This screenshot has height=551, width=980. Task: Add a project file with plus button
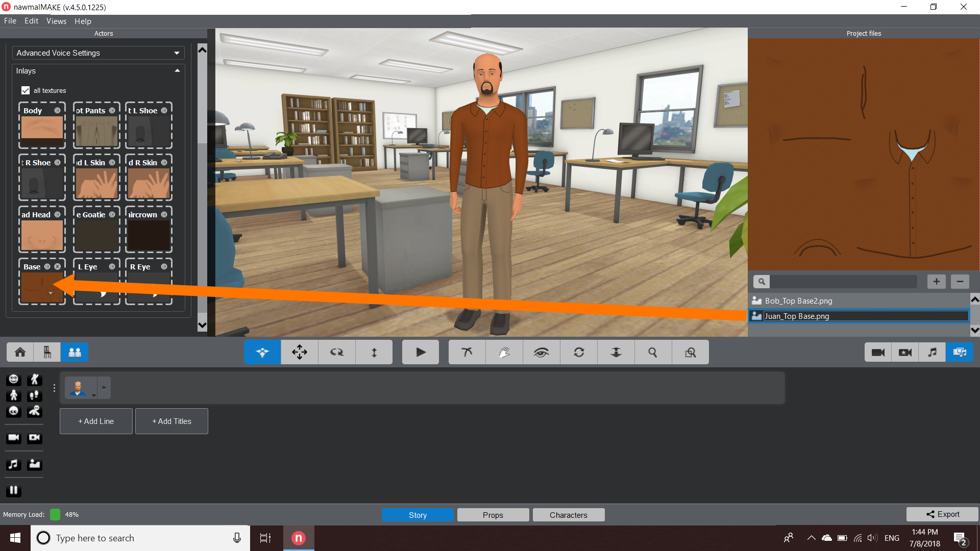click(x=936, y=282)
